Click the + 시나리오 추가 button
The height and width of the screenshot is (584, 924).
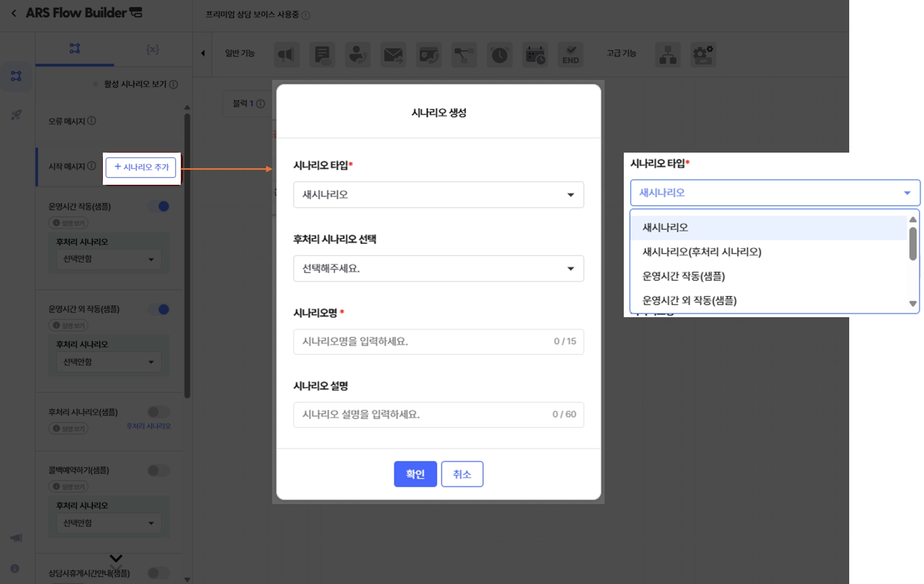(141, 167)
